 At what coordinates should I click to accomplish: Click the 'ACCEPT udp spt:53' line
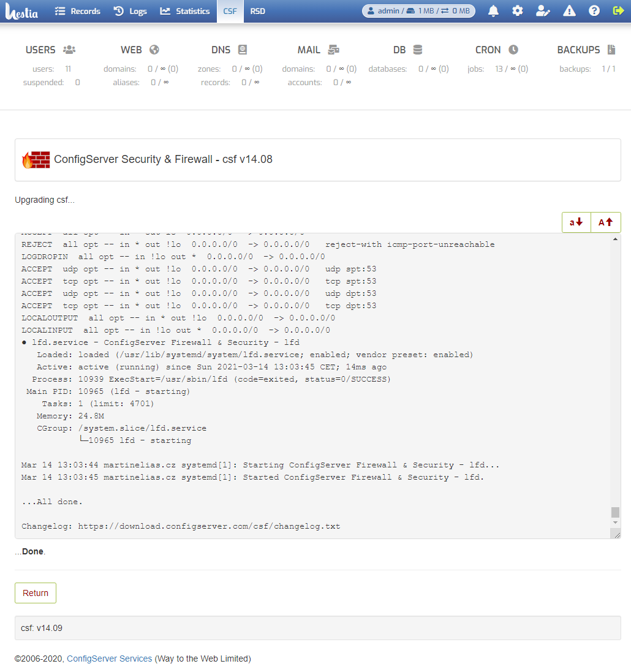click(199, 269)
